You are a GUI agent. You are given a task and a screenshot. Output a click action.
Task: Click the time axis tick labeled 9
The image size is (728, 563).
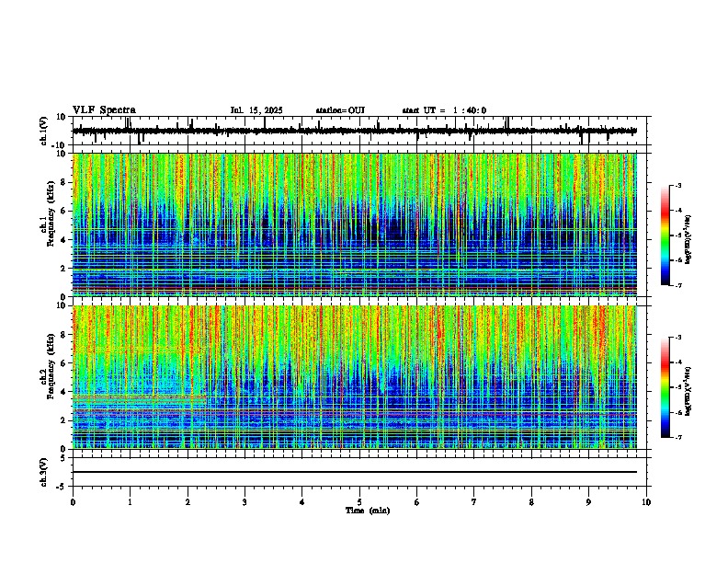pyautogui.click(x=588, y=502)
